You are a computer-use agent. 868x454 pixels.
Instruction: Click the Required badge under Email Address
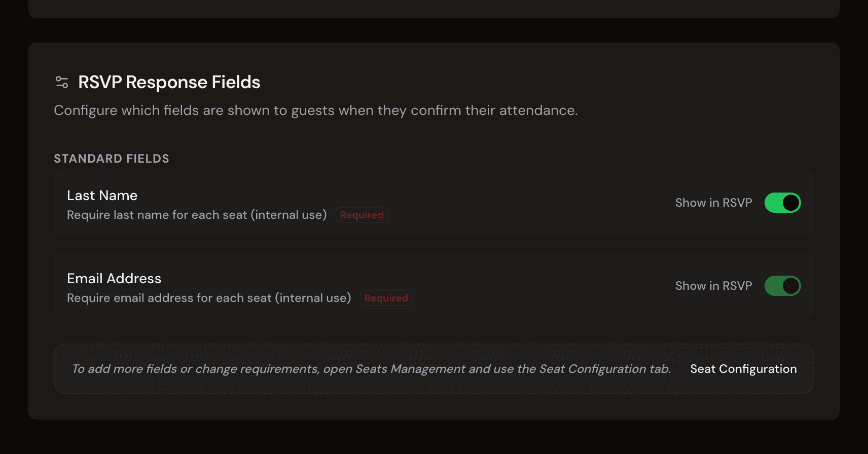pos(386,298)
